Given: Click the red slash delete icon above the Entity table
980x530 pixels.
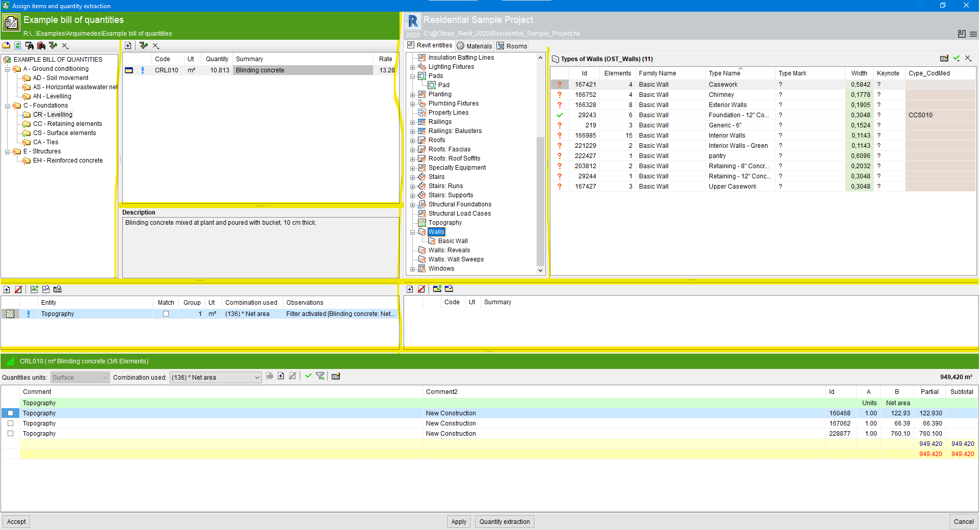Looking at the screenshot, I should coord(18,289).
